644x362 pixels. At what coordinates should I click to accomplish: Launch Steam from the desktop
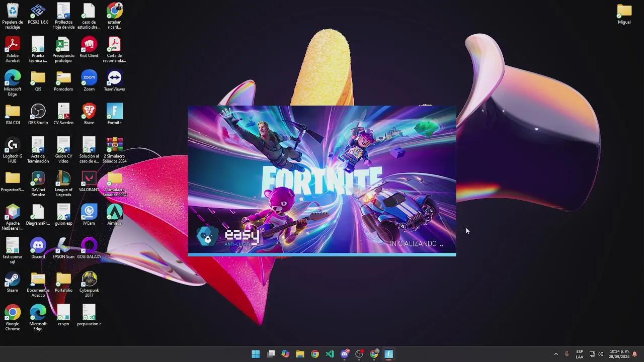click(13, 283)
